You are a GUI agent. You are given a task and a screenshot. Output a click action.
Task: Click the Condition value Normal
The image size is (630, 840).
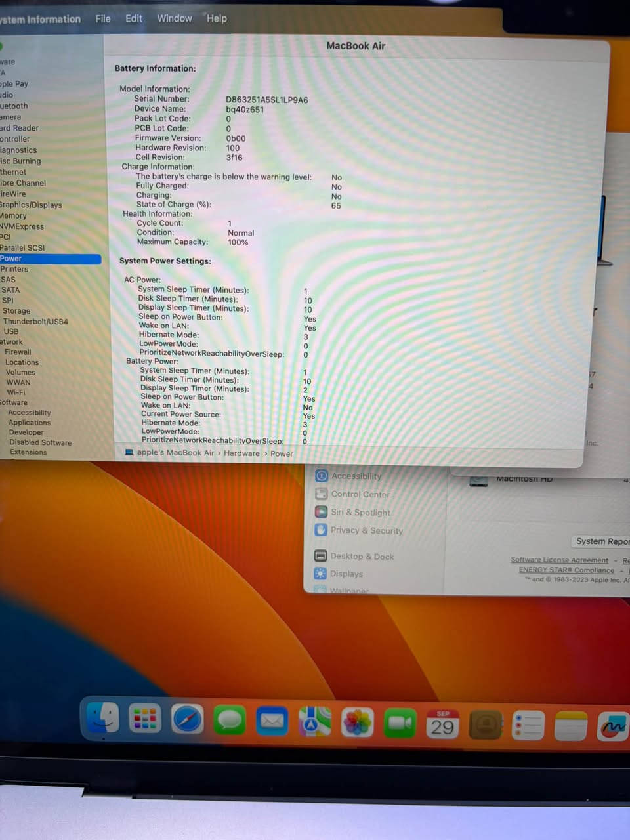tap(241, 233)
